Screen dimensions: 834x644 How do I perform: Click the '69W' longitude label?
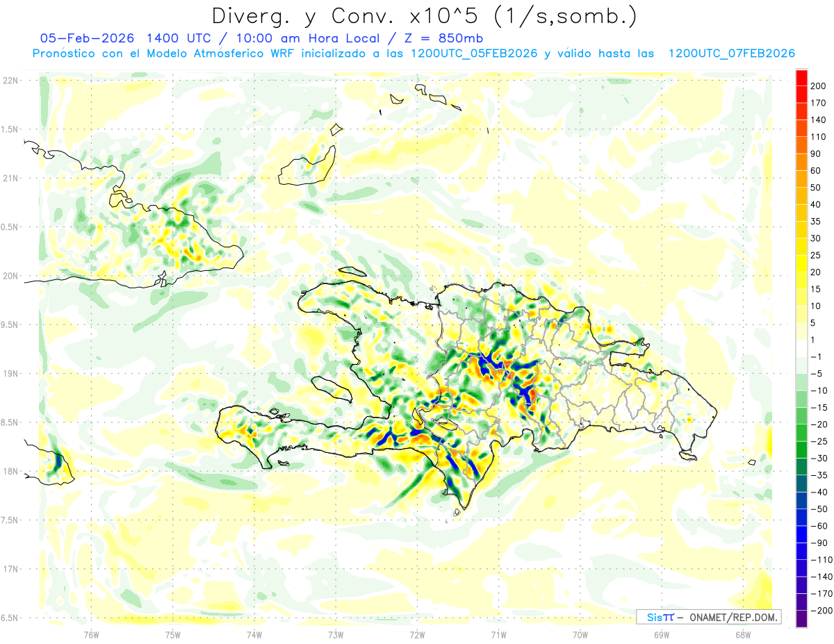[662, 634]
